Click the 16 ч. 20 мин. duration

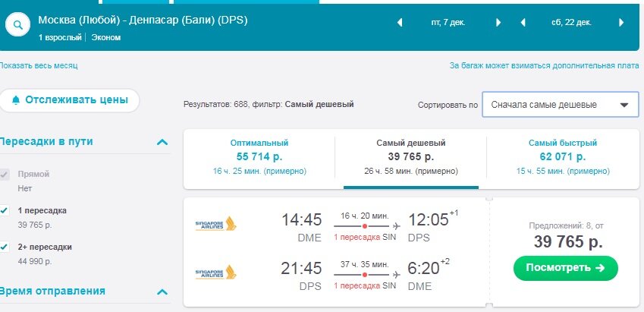coord(365,216)
